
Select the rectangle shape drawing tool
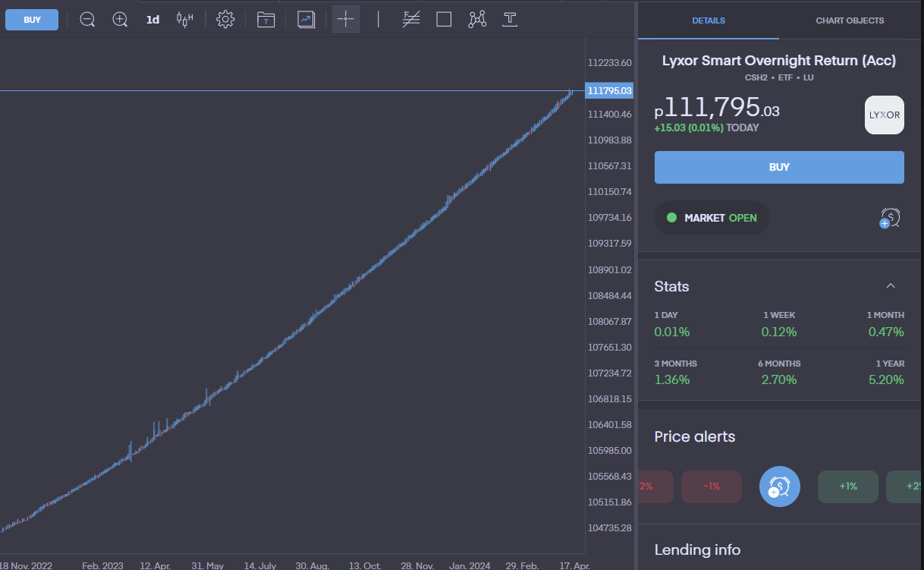click(444, 20)
